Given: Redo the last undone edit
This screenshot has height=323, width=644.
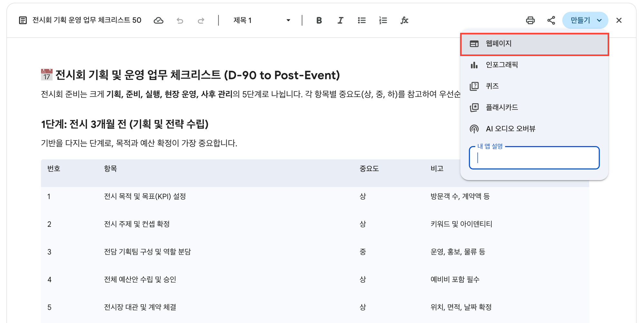Looking at the screenshot, I should 201,21.
